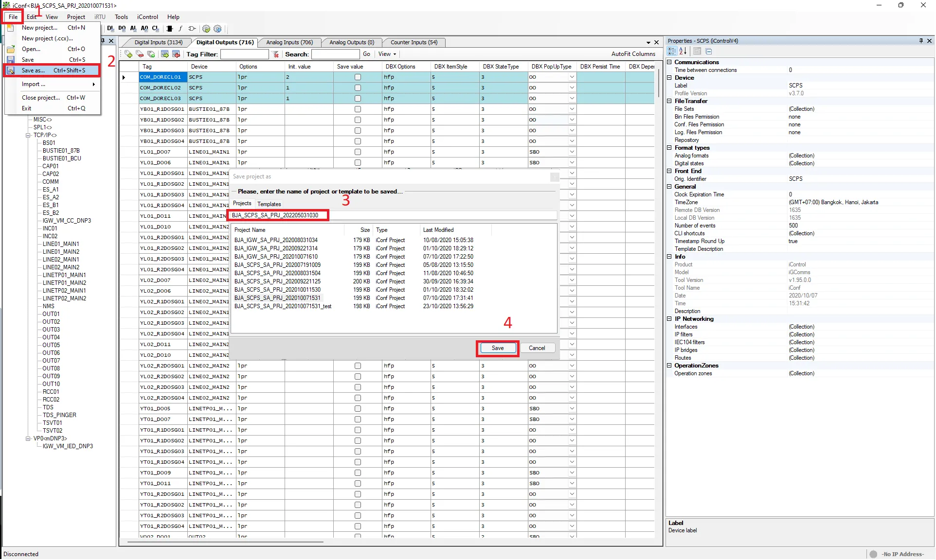Screen dimensions: 936x560
Task: Toggle Save value checkbox for COM_DORECL03
Action: [358, 99]
